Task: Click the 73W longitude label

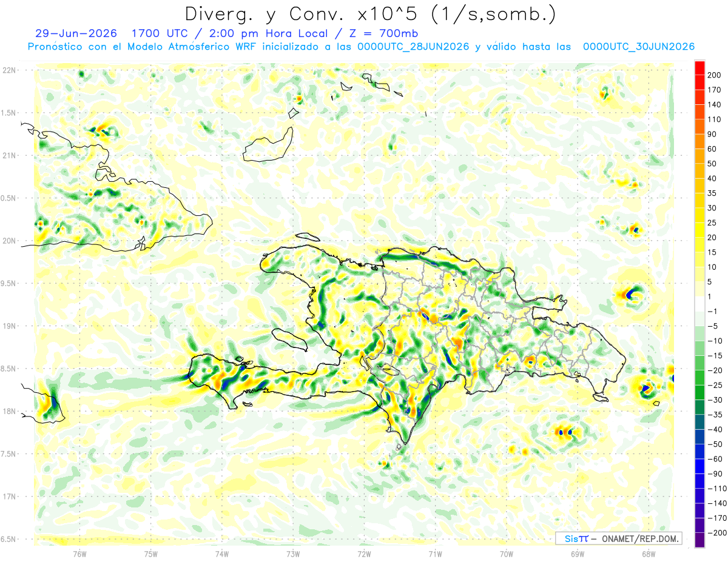Action: [293, 553]
